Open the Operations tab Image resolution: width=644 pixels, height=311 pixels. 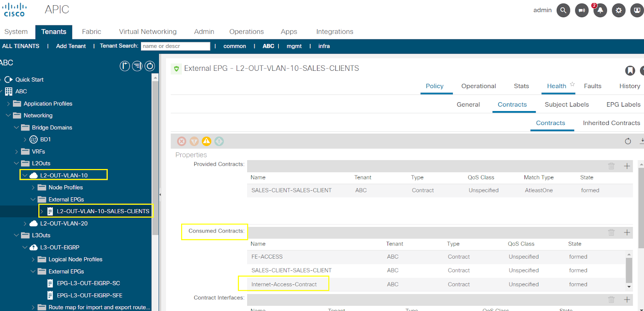(246, 32)
